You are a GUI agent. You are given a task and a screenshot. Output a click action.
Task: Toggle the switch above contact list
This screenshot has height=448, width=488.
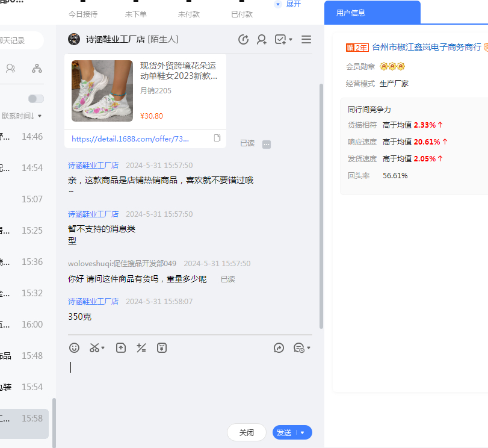click(x=36, y=99)
